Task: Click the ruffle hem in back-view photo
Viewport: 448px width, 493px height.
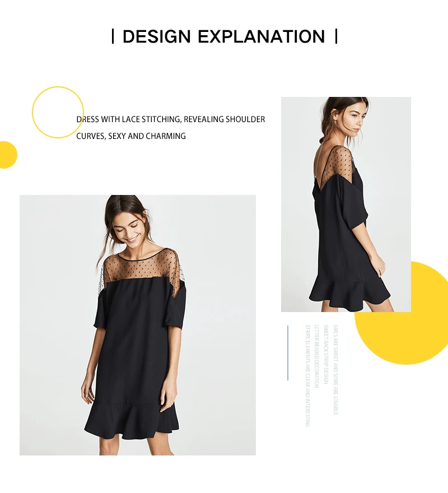Action: click(x=349, y=290)
